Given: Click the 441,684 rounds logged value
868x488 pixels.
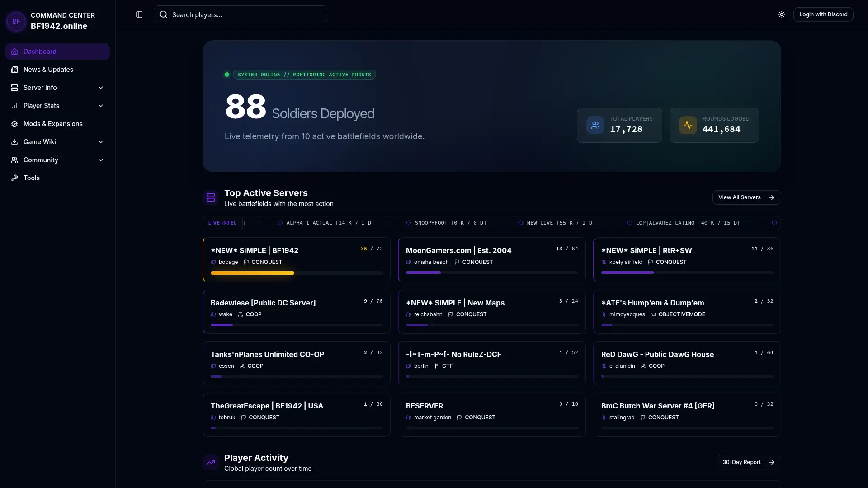Looking at the screenshot, I should (x=721, y=129).
